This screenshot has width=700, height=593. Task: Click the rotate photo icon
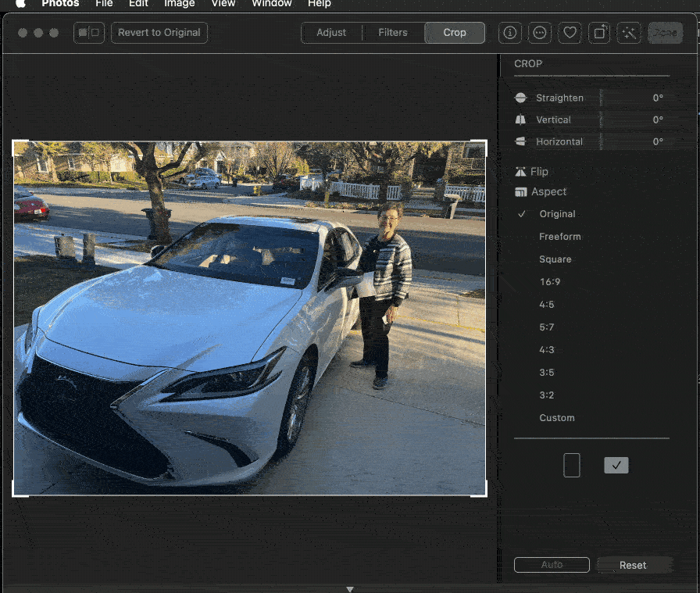(x=599, y=33)
